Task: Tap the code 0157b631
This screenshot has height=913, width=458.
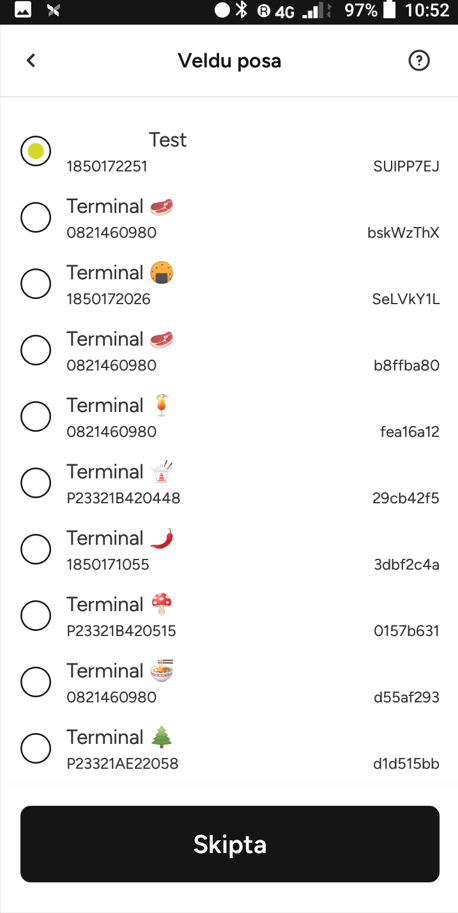Action: (x=406, y=631)
